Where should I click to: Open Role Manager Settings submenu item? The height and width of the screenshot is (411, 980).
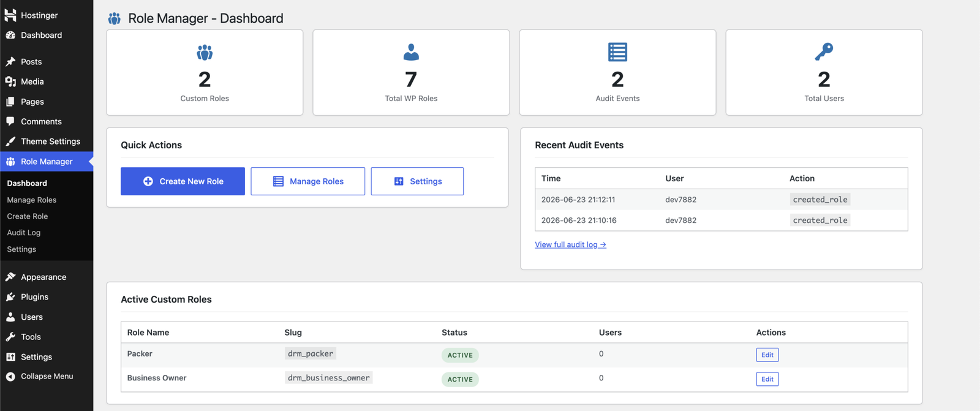(21, 249)
